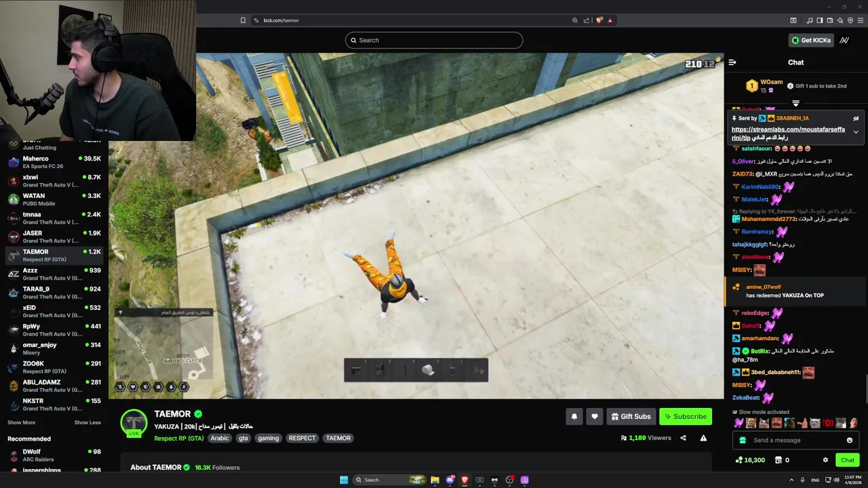Click Show More in sidebar

(21, 422)
